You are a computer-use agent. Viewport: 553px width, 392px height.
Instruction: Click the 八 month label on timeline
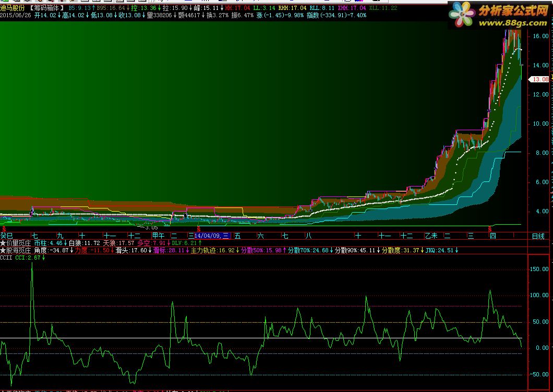click(x=309, y=236)
